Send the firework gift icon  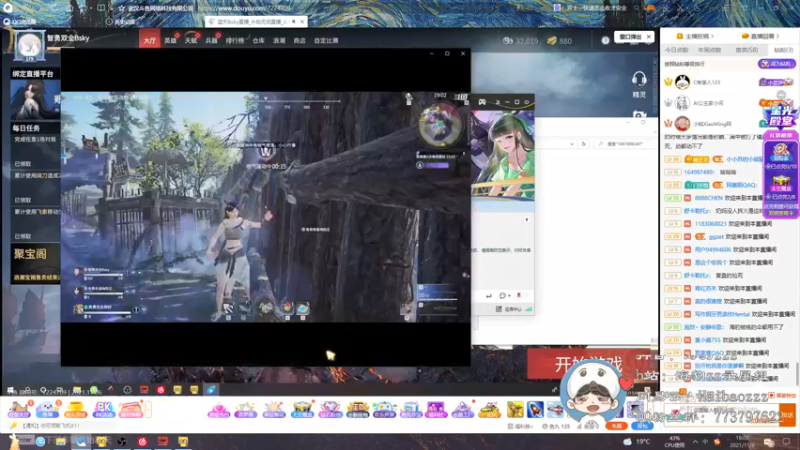point(274,410)
